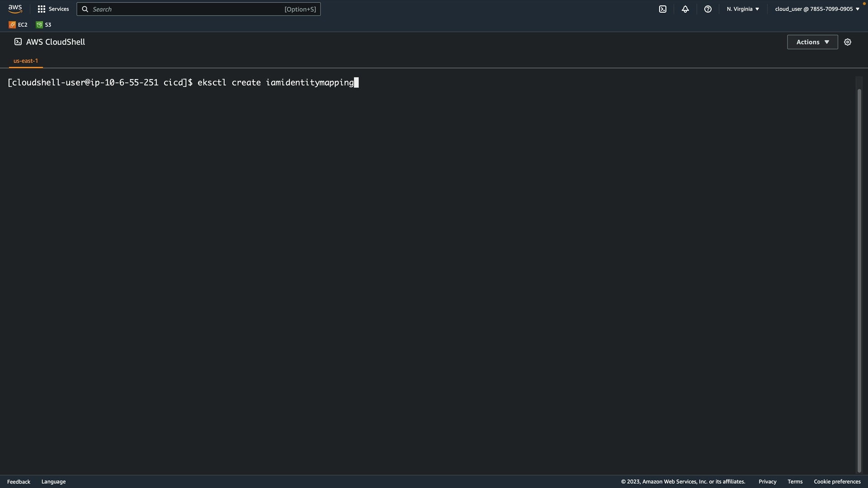Image resolution: width=868 pixels, height=488 pixels.
Task: Click the AWS logo home icon
Action: click(x=15, y=9)
